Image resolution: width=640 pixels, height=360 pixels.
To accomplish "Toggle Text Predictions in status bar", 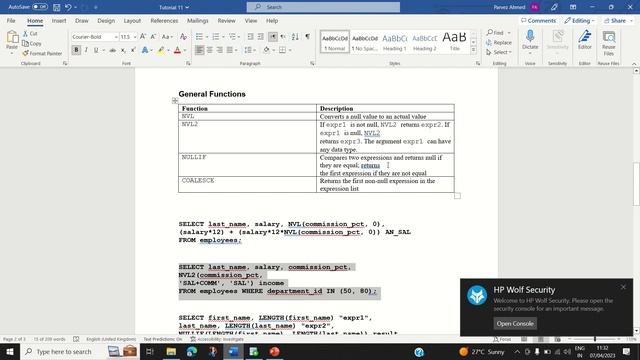I will [x=163, y=339].
